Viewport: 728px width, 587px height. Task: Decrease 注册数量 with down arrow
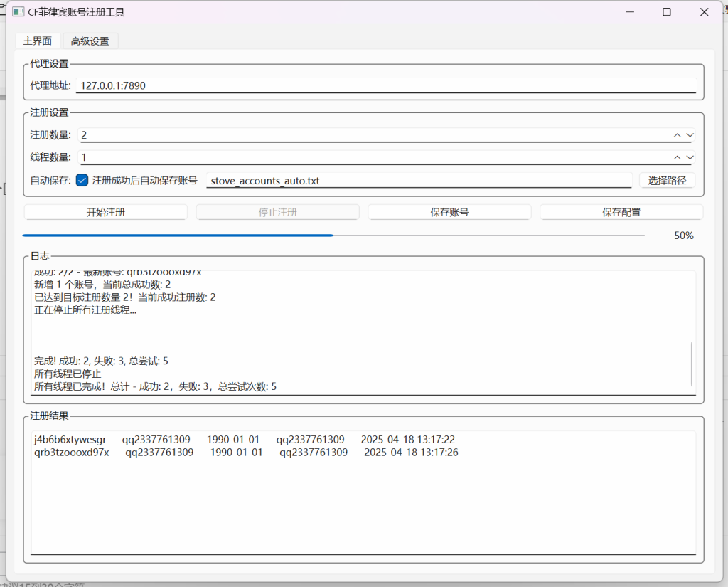(x=690, y=135)
